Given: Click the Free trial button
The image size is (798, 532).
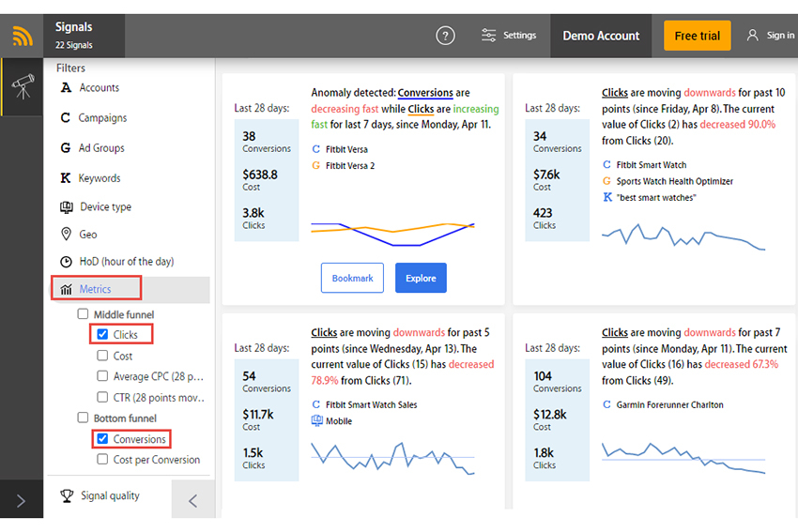Looking at the screenshot, I should [x=697, y=36].
